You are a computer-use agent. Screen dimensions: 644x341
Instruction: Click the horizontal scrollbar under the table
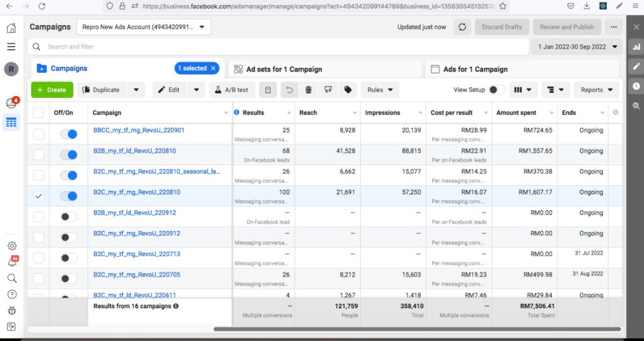pyautogui.click(x=417, y=329)
